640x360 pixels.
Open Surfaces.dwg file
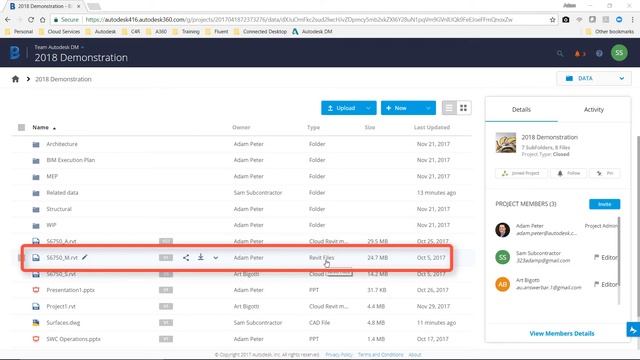[x=63, y=323]
